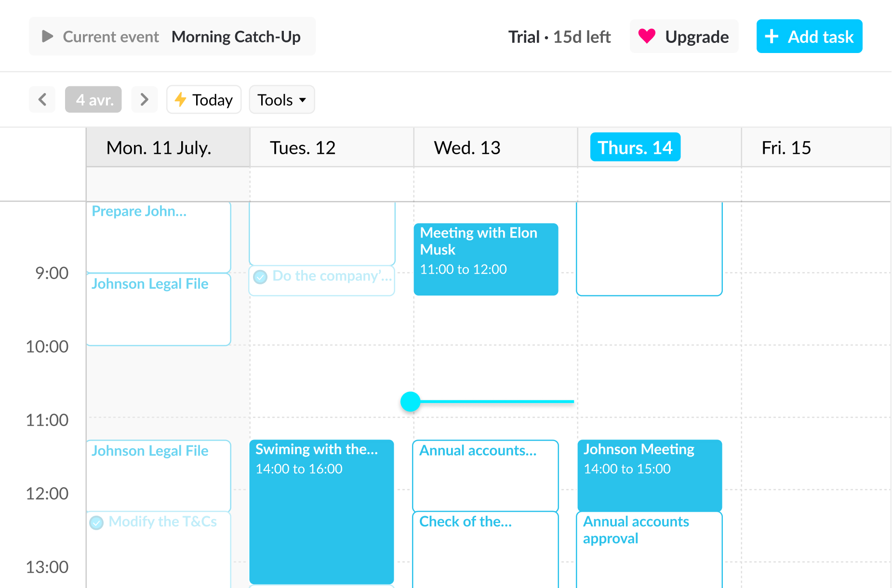Open the Johnson Meeting event on Thursday
Viewport: 892px width, 588px height.
649,475
